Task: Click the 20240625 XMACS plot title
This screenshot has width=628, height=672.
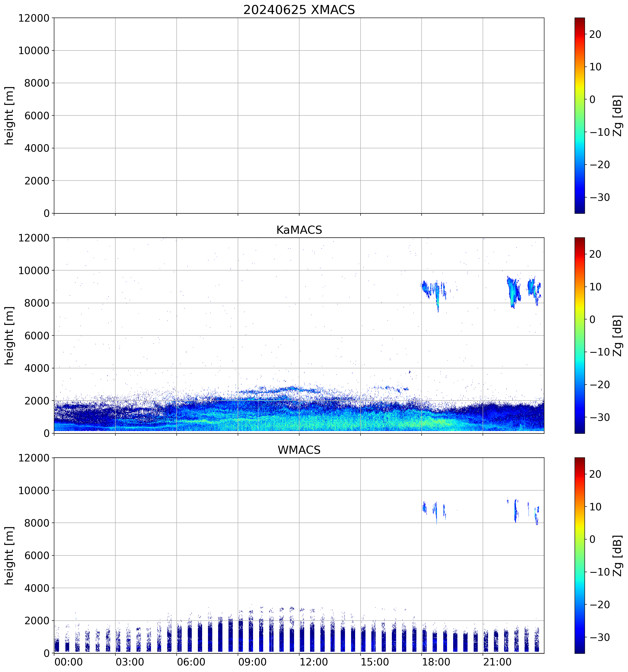Action: point(299,10)
